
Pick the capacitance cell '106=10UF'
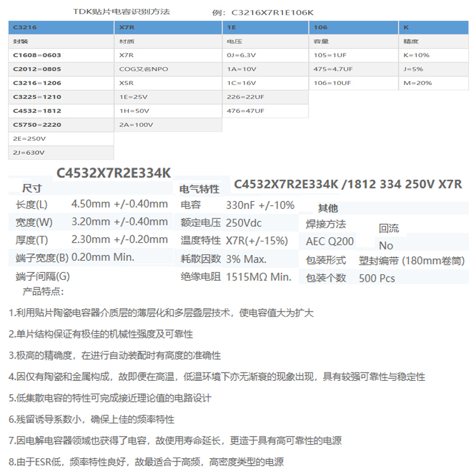point(354,83)
